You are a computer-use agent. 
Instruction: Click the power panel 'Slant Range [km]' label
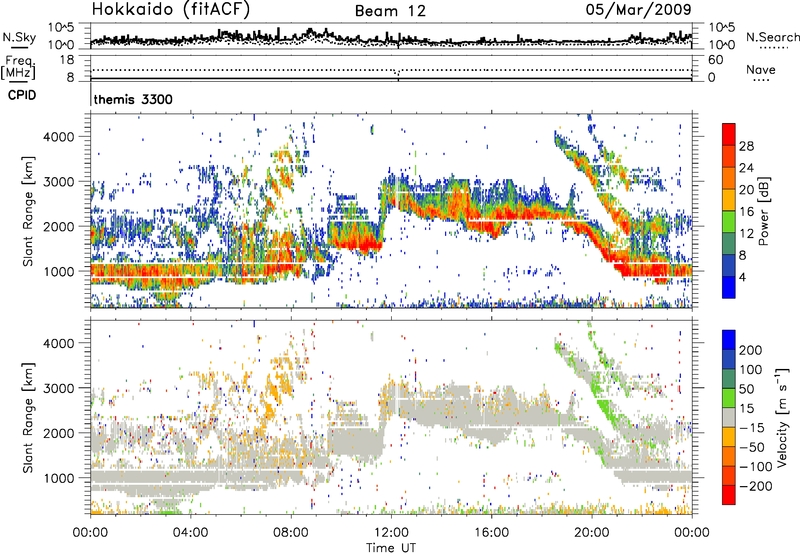[28, 211]
